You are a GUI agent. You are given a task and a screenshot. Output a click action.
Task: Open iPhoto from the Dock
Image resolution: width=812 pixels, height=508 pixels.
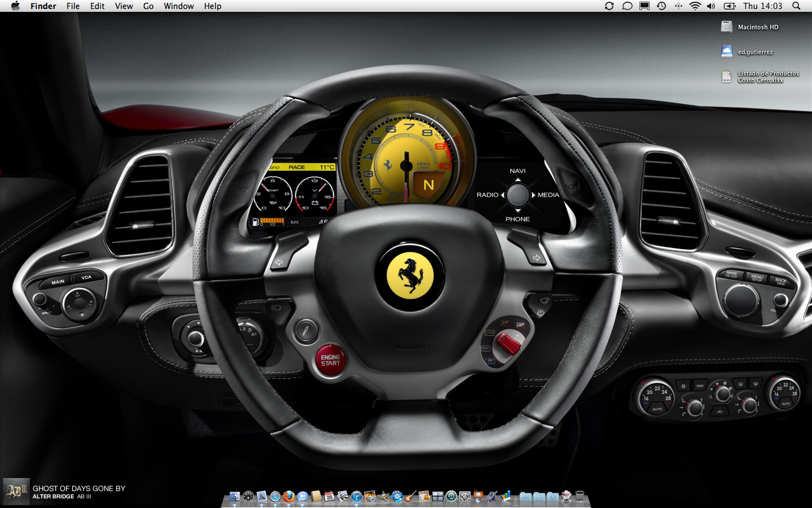370,496
